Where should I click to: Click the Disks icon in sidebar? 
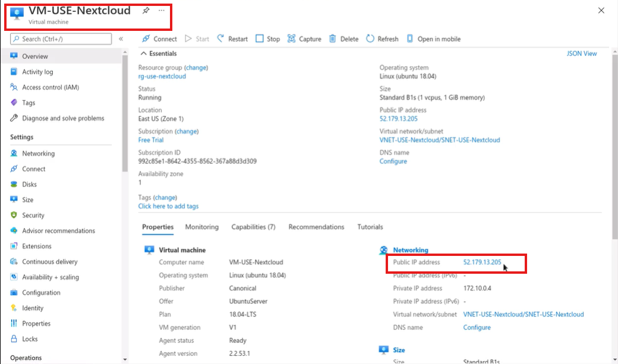pyautogui.click(x=14, y=184)
